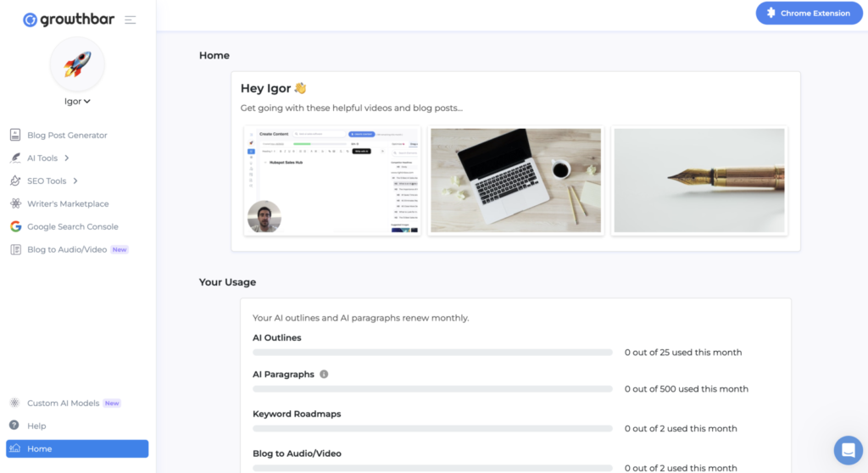Click the 'AI Outlines' label
The width and height of the screenshot is (868, 473).
click(x=277, y=337)
